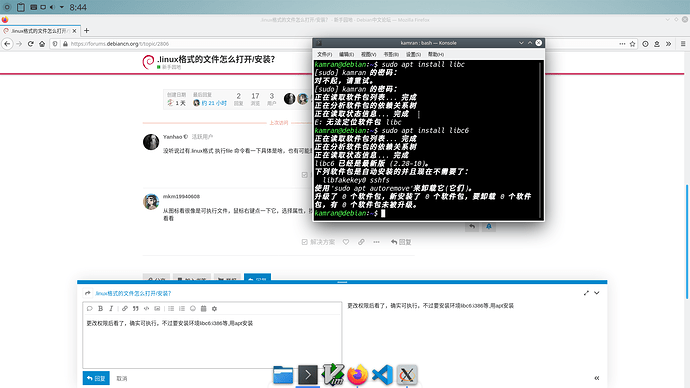The width and height of the screenshot is (690, 388).
Task: Go forward with Firefox's forward arrow
Action: click(18, 44)
